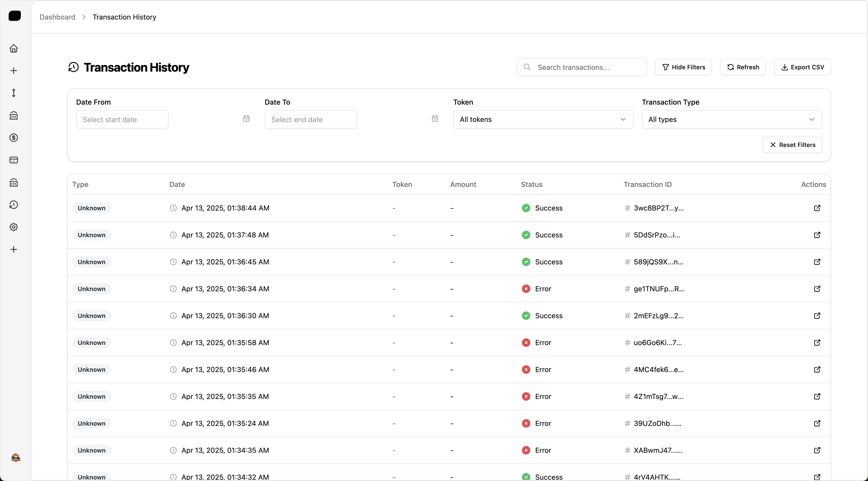Screen dimensions: 868x481
Task: Go to Dashboard breadcrumb
Action: (57, 17)
